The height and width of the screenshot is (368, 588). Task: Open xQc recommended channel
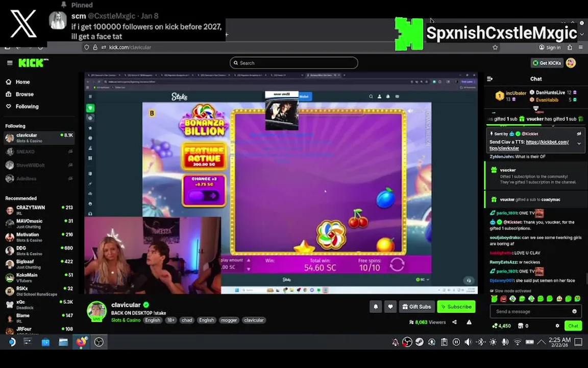click(x=39, y=305)
